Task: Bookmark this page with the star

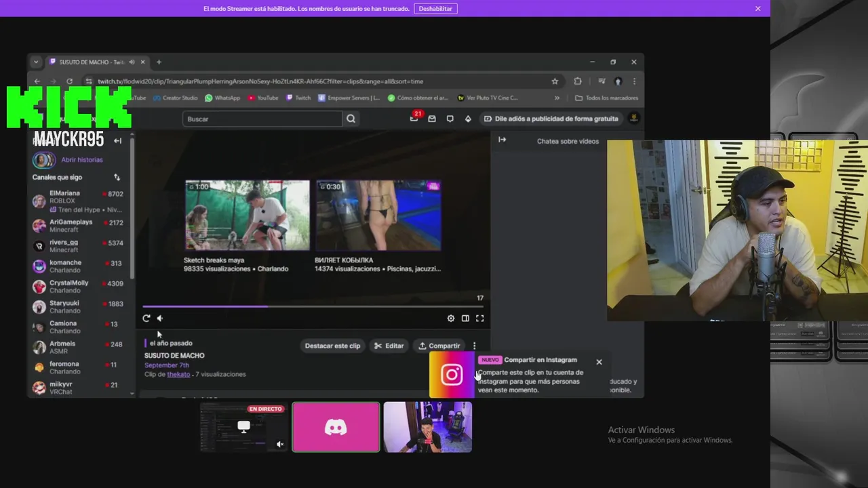Action: pos(555,81)
